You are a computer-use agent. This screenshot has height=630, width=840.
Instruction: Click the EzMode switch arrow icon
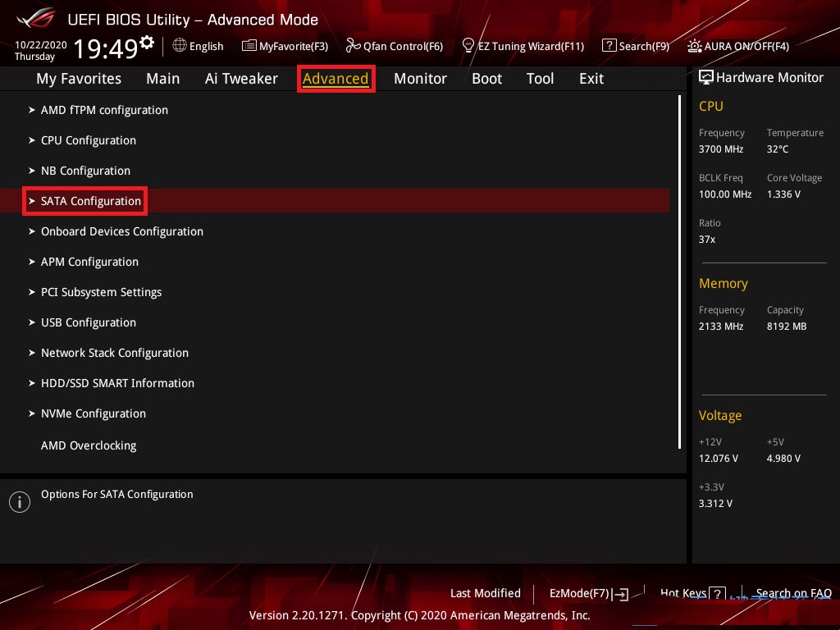click(620, 594)
